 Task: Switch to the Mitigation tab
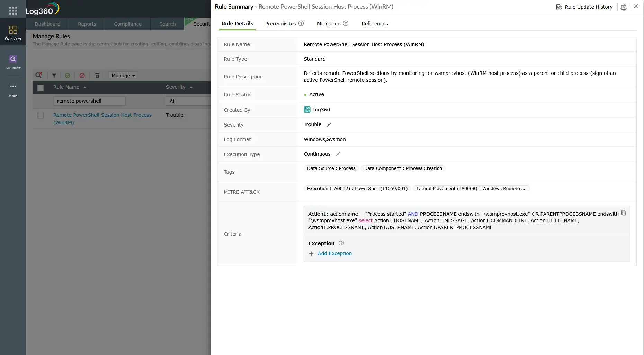pyautogui.click(x=329, y=24)
